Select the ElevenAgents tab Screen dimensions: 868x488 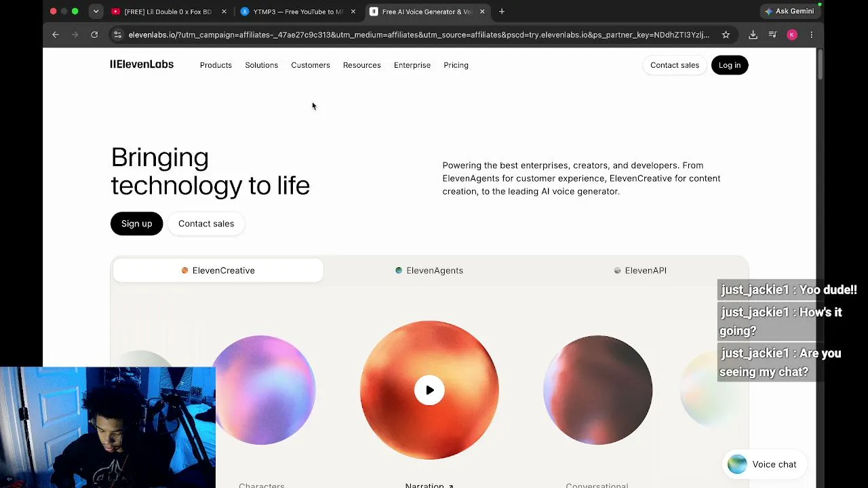point(429,270)
